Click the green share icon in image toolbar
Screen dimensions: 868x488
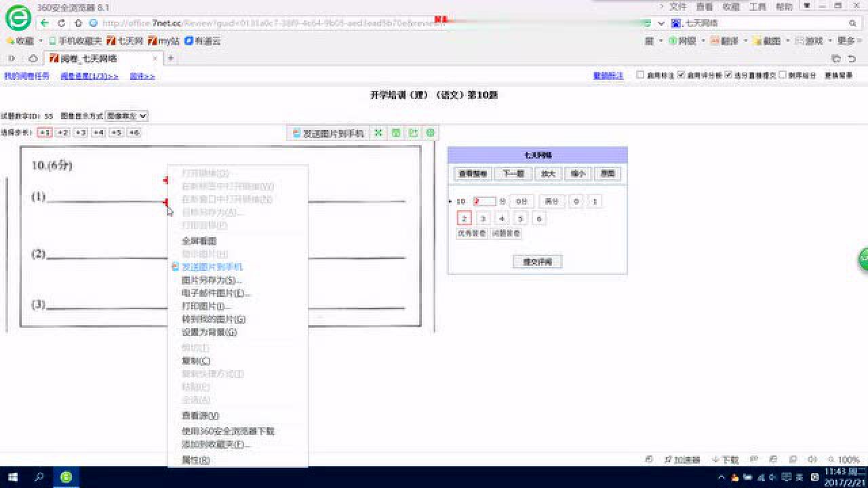[413, 133]
